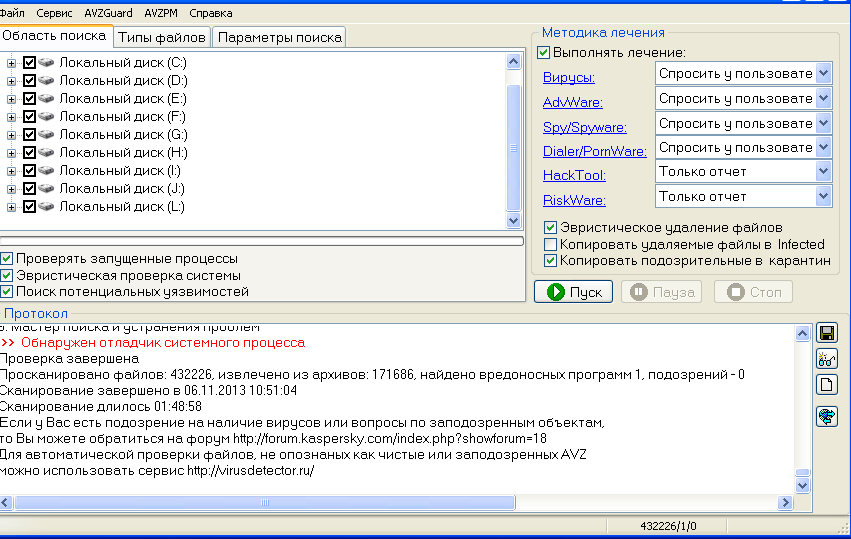Open the Сервис menu
This screenshot has width=851, height=539.
point(54,13)
